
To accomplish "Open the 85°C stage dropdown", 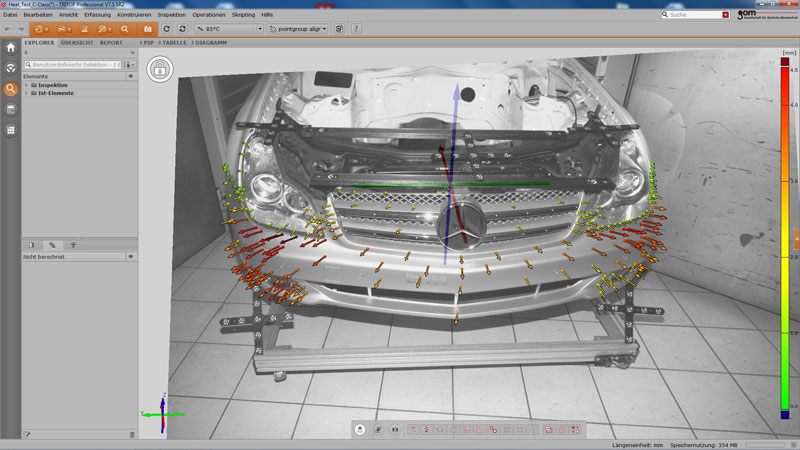I will click(x=230, y=29).
